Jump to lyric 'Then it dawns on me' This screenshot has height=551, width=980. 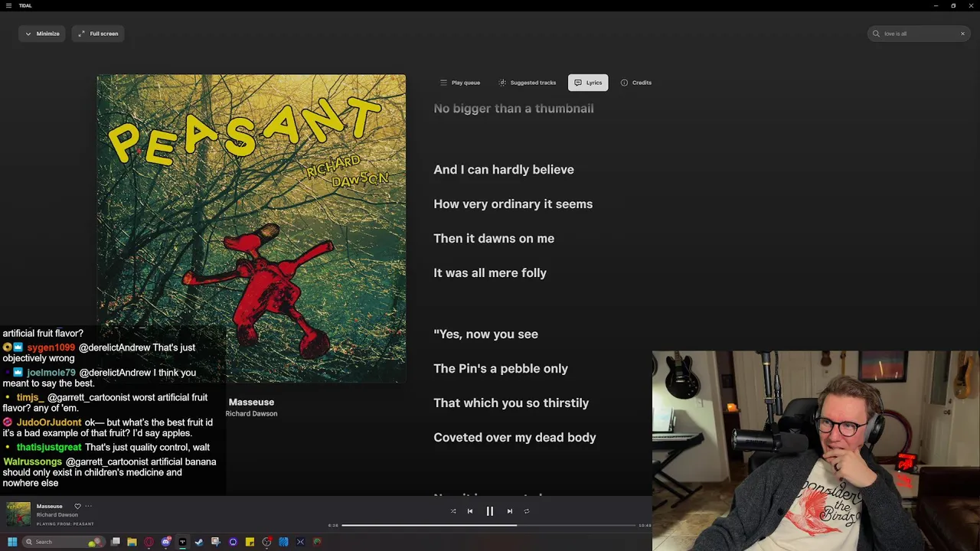point(494,239)
